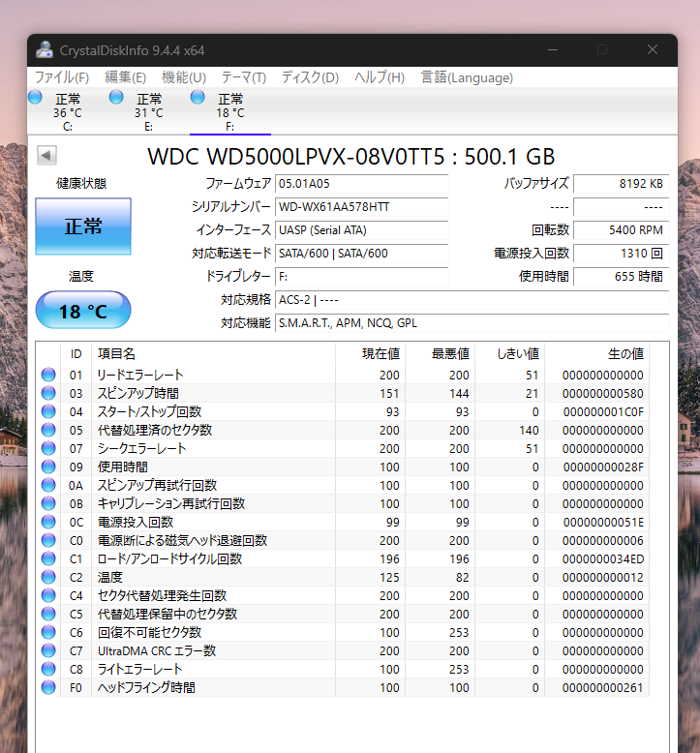
Task: Select the F: disk tab at 18 °C
Action: pos(230,112)
